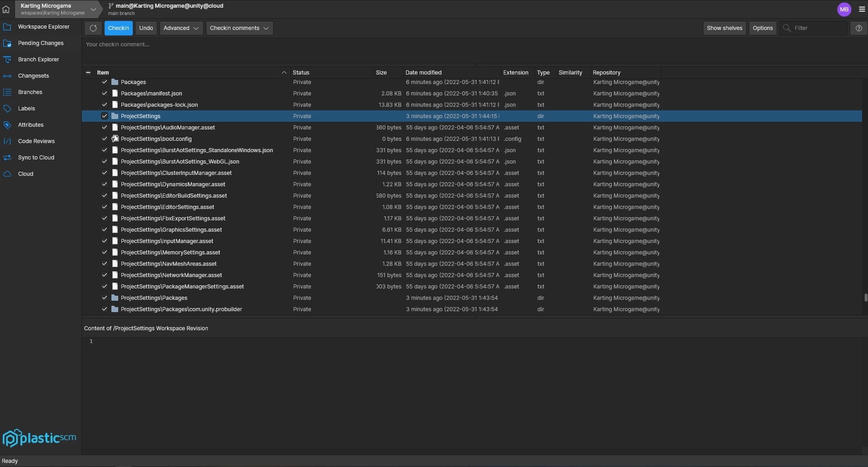Uncheck Packages\manifest.json from the checkin

[105, 93]
